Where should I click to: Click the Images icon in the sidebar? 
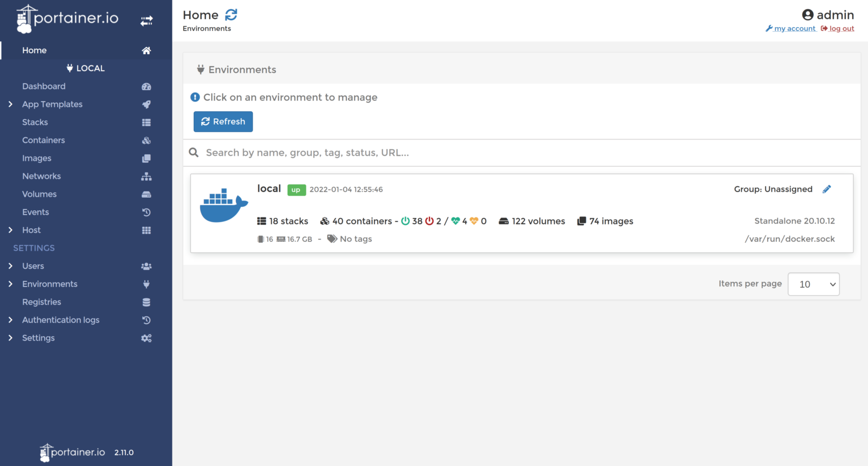coord(146,158)
